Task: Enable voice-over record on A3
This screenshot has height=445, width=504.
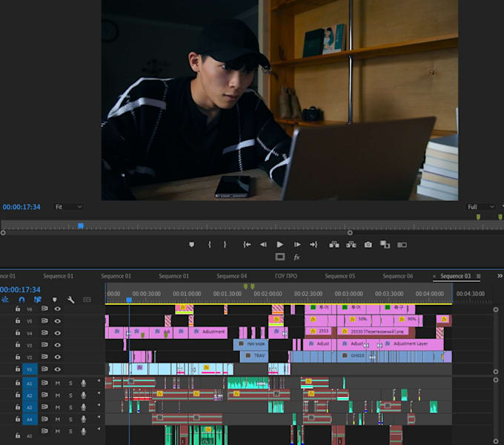Action: [84, 407]
